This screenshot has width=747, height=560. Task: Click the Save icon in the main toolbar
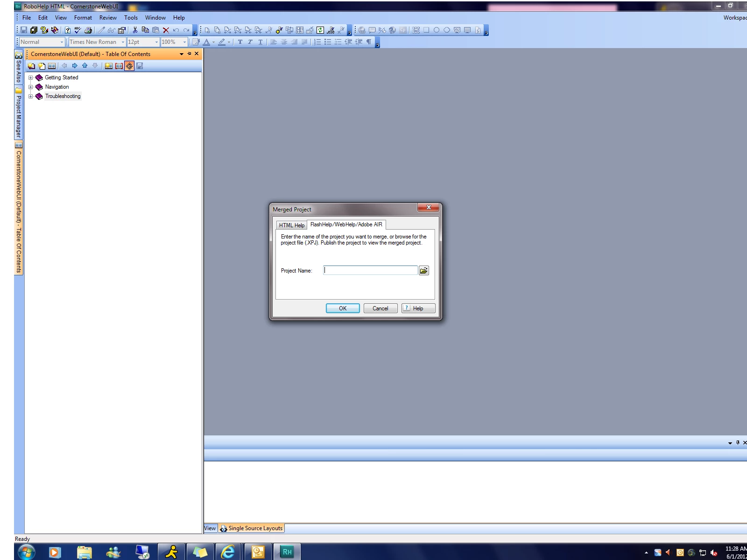pyautogui.click(x=24, y=30)
